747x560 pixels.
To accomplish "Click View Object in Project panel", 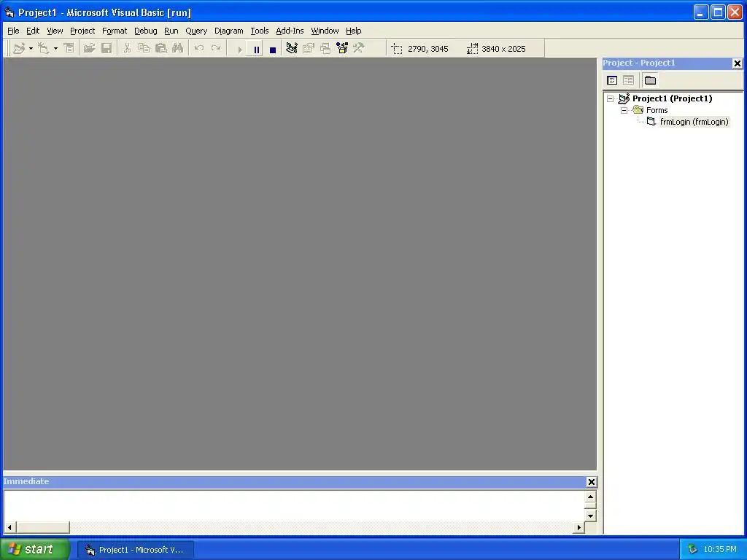I will (x=628, y=80).
